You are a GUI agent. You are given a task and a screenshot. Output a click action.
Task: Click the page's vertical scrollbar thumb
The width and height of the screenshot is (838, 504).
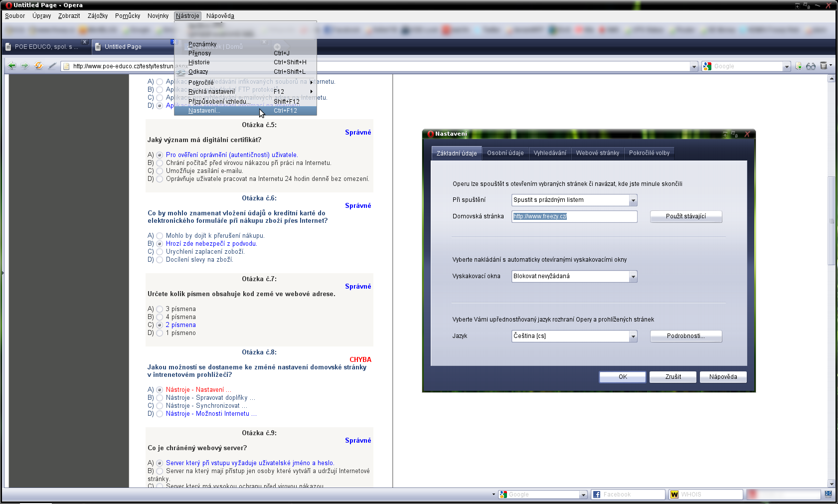pyautogui.click(x=831, y=220)
